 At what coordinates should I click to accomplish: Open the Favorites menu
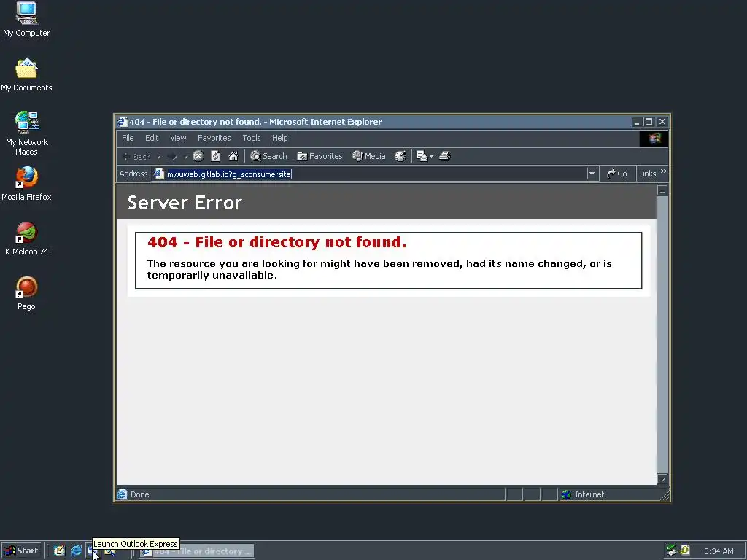[214, 138]
